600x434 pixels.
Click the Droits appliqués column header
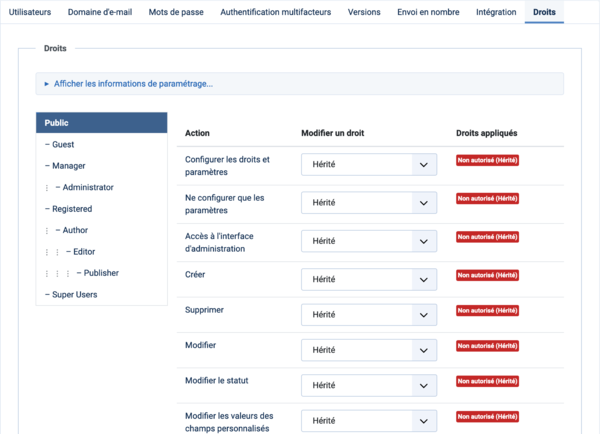pyautogui.click(x=486, y=133)
